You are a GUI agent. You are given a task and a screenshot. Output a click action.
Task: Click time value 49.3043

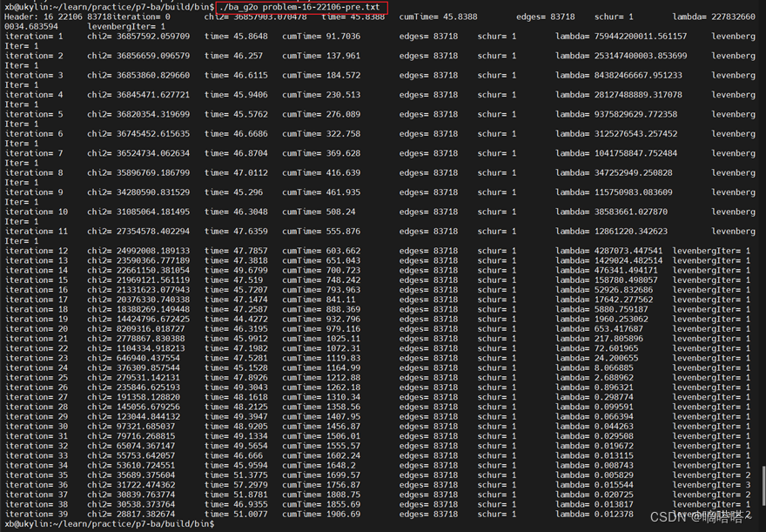pyautogui.click(x=251, y=387)
